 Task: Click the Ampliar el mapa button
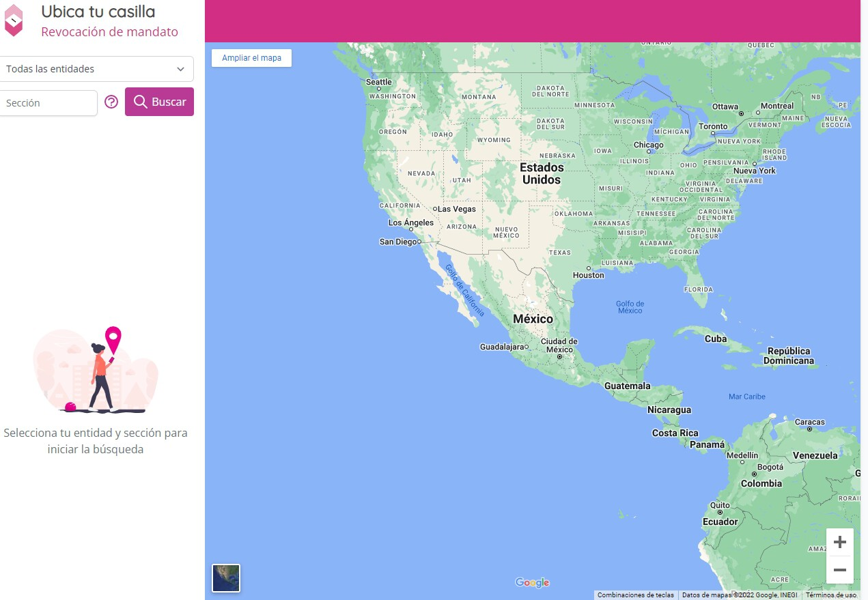click(251, 58)
